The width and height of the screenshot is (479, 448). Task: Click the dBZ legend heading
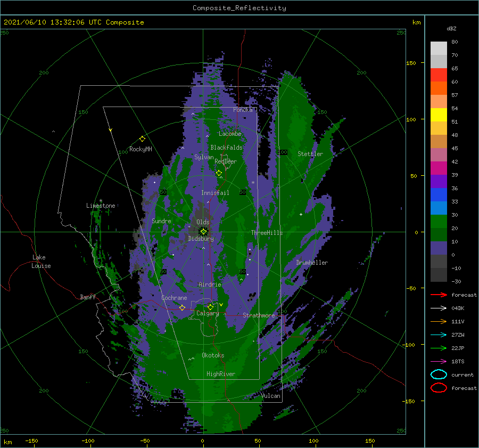click(x=451, y=28)
